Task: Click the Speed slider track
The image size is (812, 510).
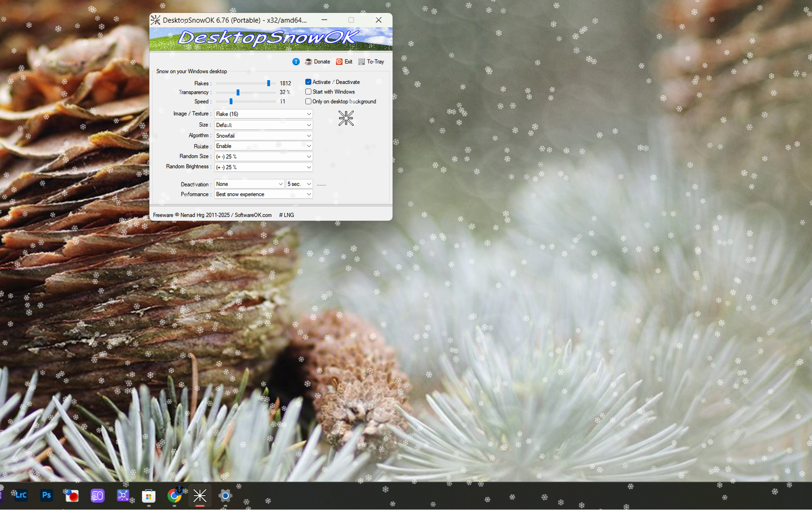Action: pos(246,101)
